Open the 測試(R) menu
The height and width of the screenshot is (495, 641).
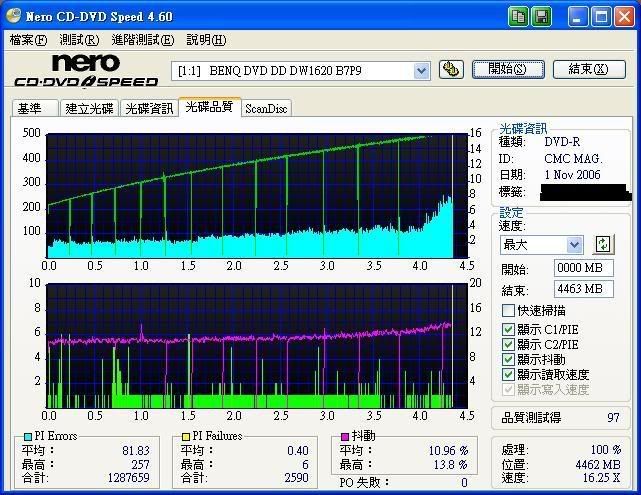click(x=79, y=40)
